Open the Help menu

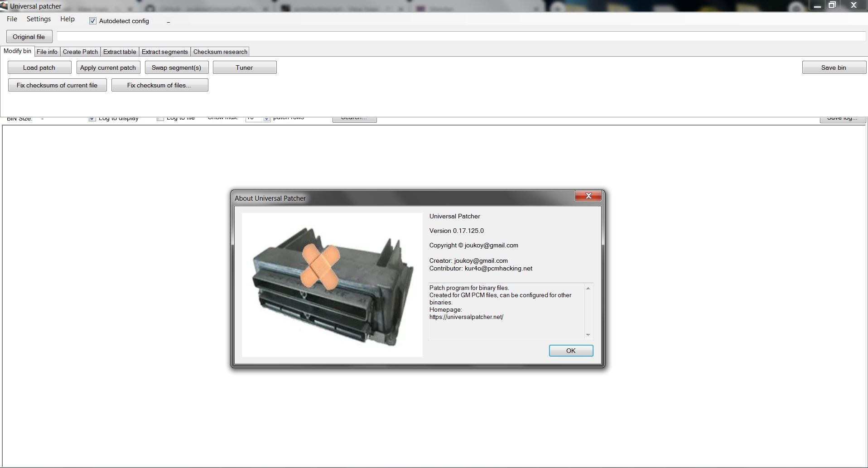coord(68,19)
